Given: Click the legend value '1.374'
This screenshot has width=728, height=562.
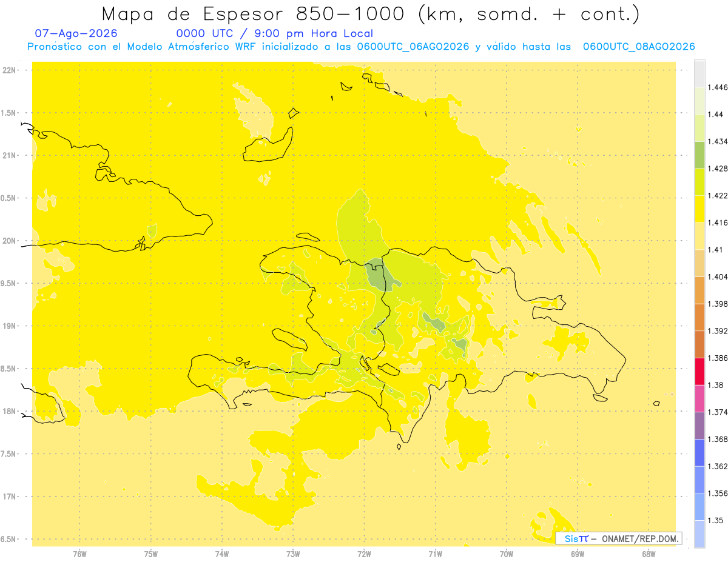Looking at the screenshot, I should coord(718,412).
